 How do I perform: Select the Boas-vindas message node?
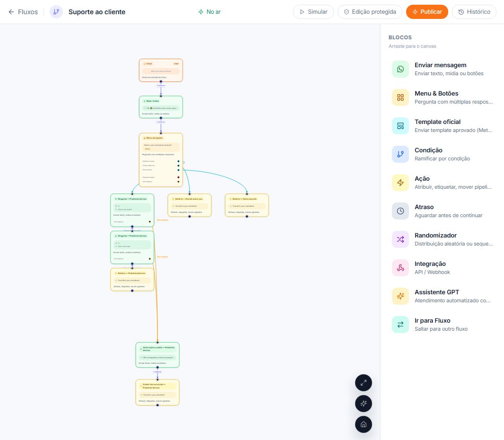161,107
